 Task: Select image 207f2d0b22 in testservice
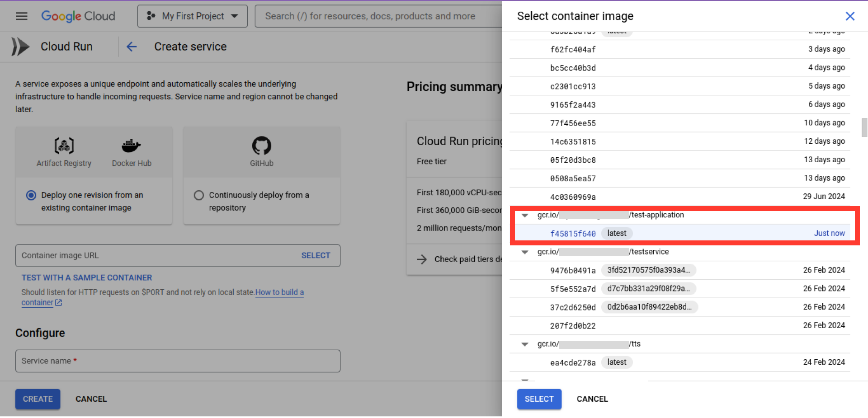[679, 326]
